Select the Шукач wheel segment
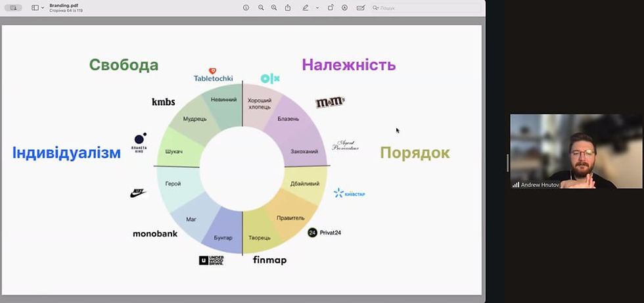The width and height of the screenshot is (644, 303). (173, 151)
